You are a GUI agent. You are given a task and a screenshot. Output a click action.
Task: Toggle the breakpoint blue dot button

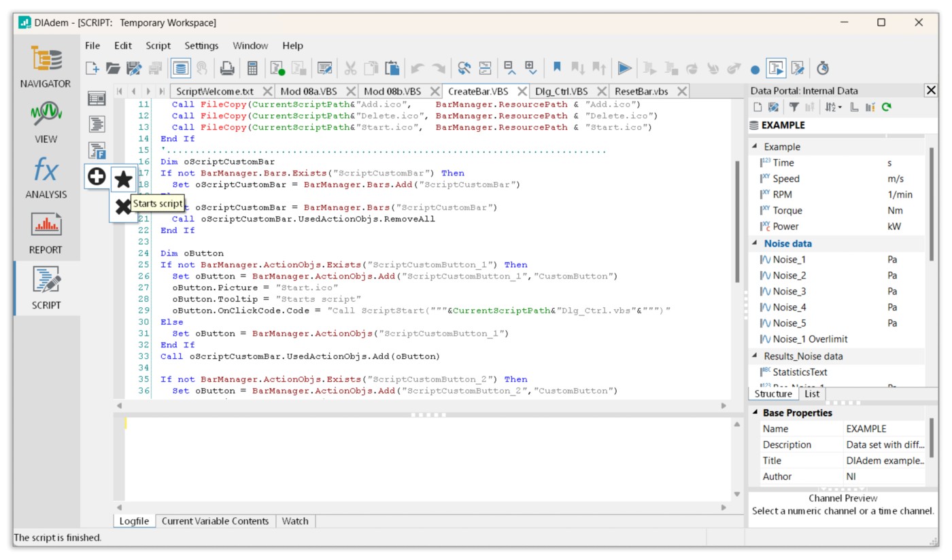[755, 69]
